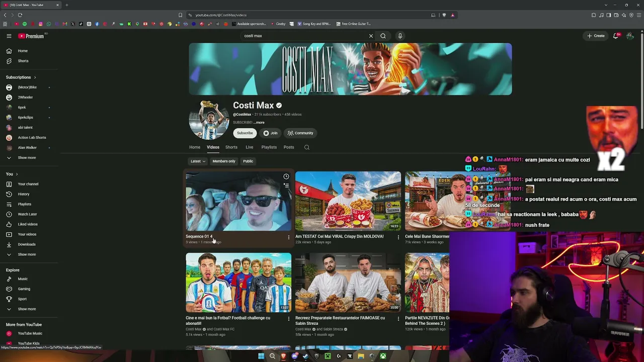Filter videos by Public

click(248, 161)
